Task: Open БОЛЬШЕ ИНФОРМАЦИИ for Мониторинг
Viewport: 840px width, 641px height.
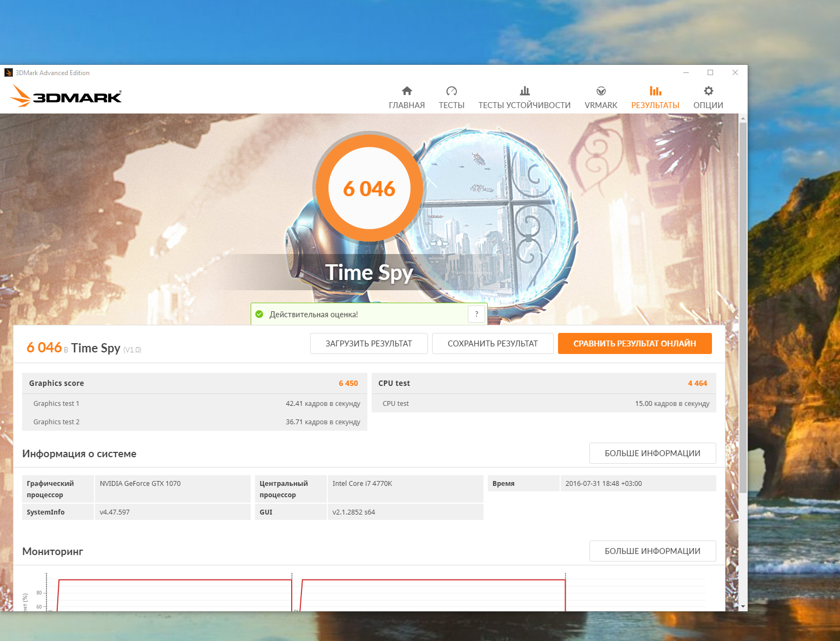Action: click(653, 551)
